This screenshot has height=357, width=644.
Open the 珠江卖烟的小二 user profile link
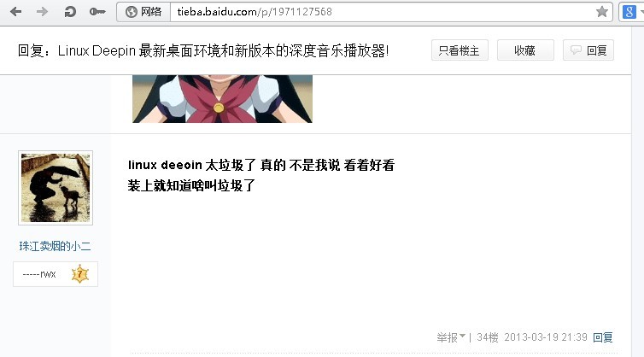pos(55,246)
